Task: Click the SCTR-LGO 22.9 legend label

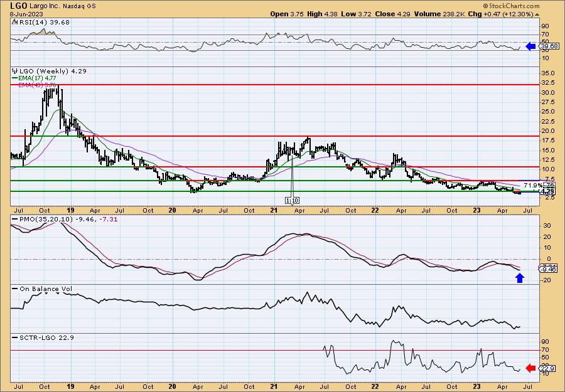Action: click(x=46, y=337)
